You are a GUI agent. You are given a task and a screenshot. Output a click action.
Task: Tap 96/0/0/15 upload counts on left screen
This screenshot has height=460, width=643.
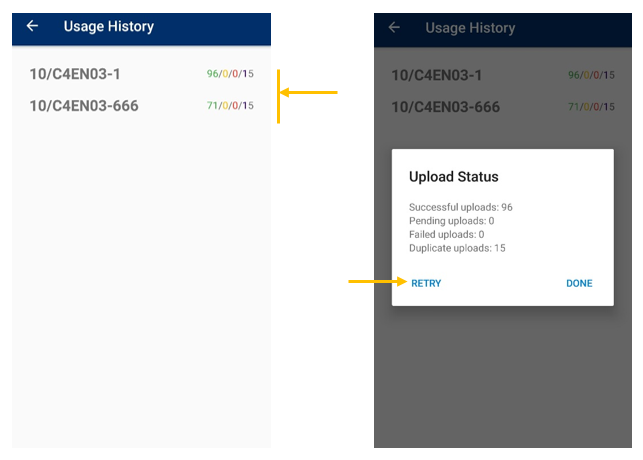(230, 74)
